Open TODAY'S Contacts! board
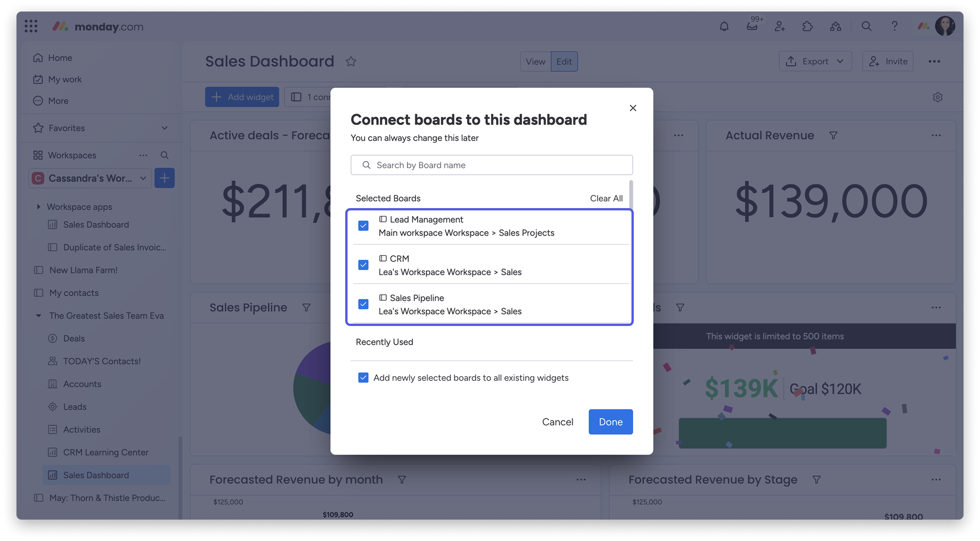Screen dimensions: 980x541 [94, 361]
